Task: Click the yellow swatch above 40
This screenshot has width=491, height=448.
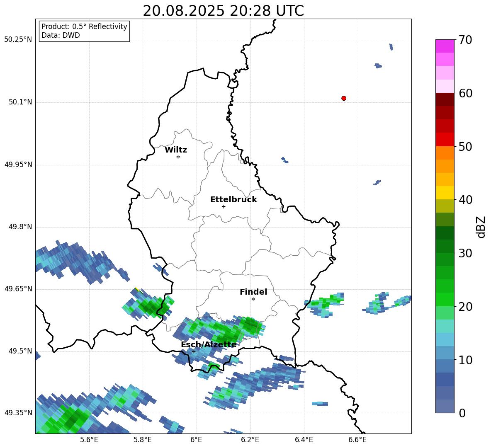Action: pyautogui.click(x=445, y=193)
